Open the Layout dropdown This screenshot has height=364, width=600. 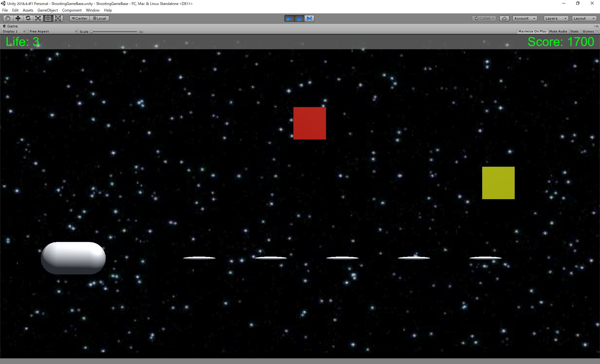584,18
